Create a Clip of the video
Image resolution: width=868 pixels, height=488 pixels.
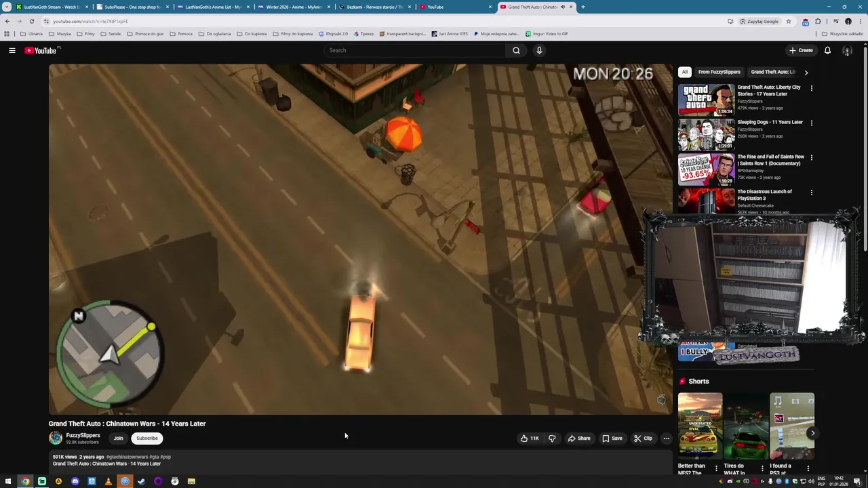point(643,439)
